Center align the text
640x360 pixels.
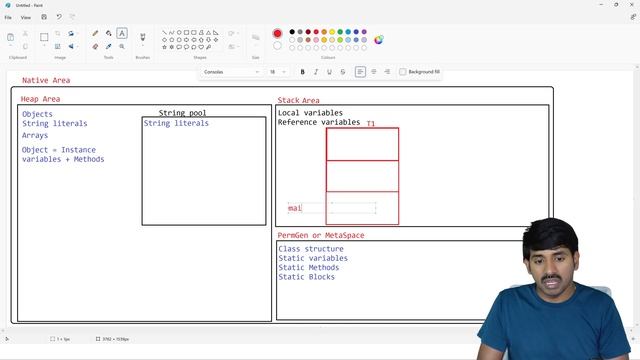[x=374, y=72]
